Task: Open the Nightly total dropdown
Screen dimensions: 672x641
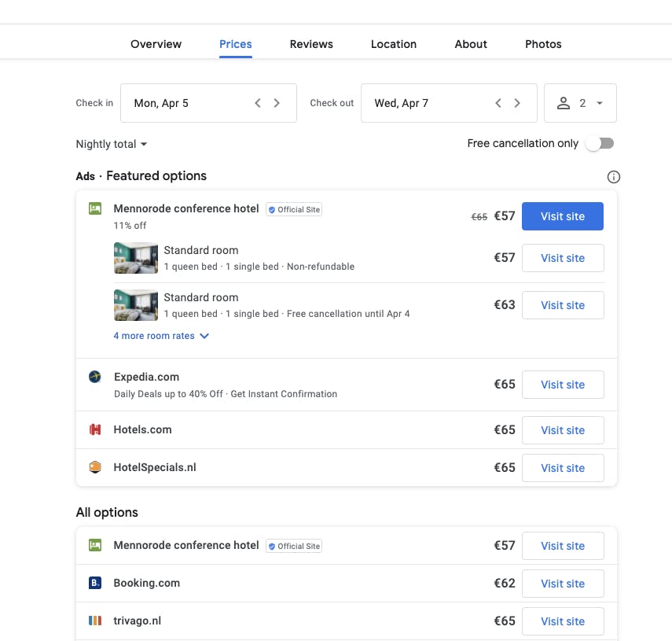Action: [112, 144]
